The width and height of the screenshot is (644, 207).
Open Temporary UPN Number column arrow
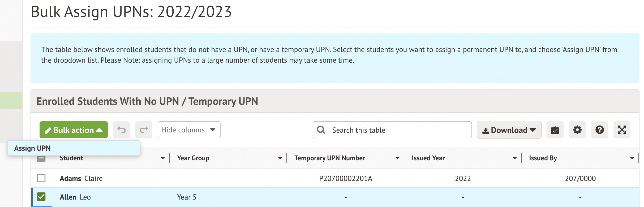click(x=397, y=158)
